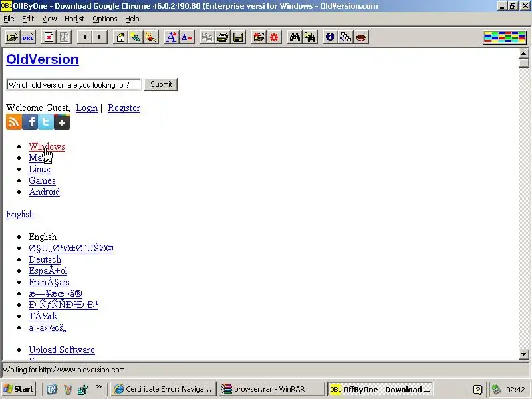Increase text size with large A icon
The width and height of the screenshot is (532, 399).
pos(172,37)
